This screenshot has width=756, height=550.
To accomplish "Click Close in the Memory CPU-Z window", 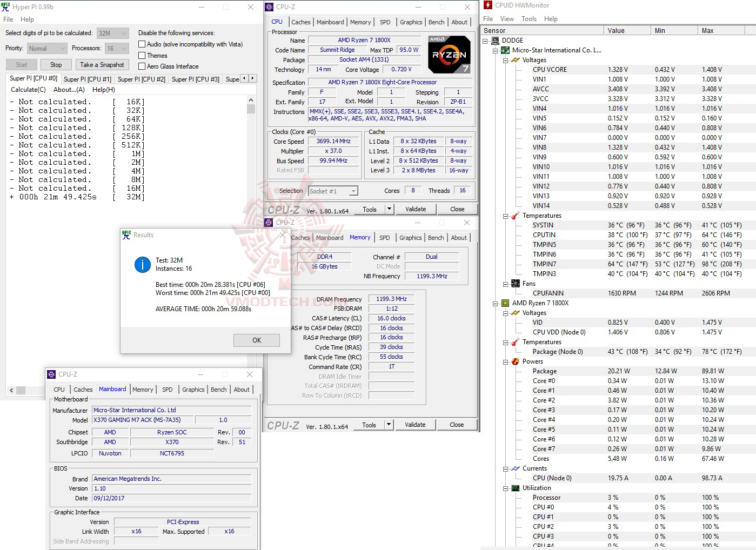I will pos(457,425).
